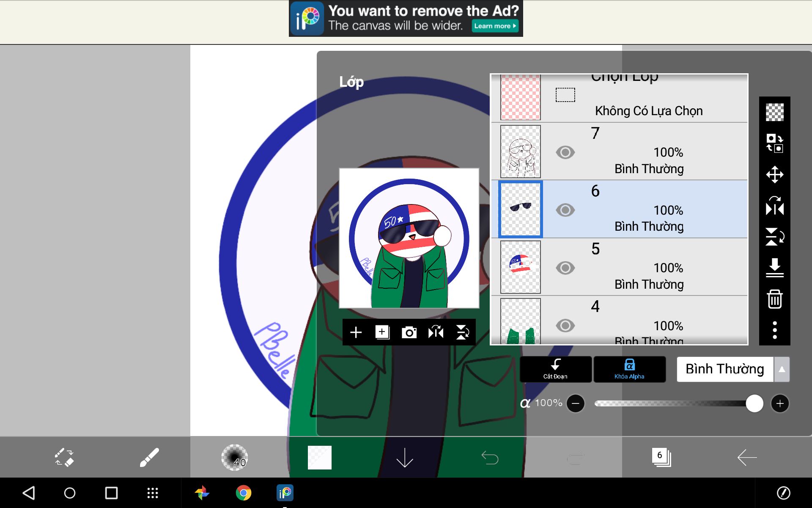Add a new layer with plus icon
812x508 pixels.
coord(356,332)
